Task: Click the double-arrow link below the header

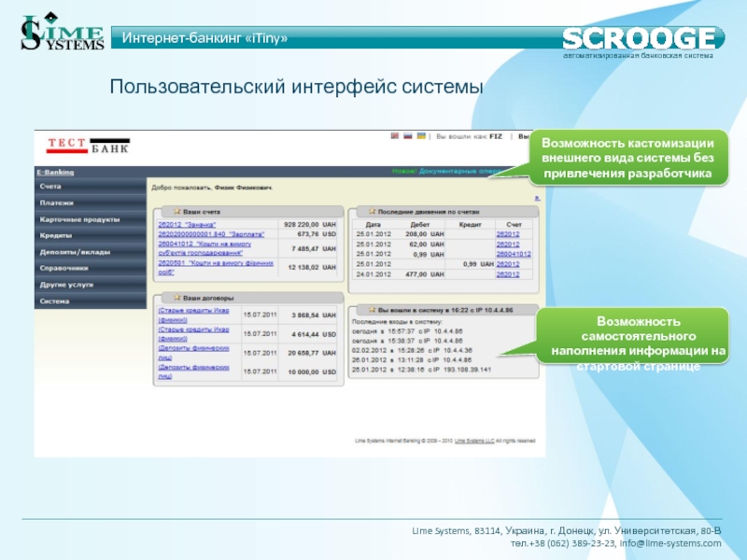Action: pyautogui.click(x=538, y=198)
